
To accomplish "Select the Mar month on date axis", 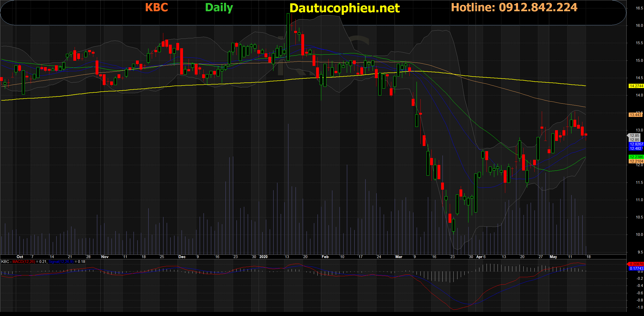I will (x=399, y=257).
